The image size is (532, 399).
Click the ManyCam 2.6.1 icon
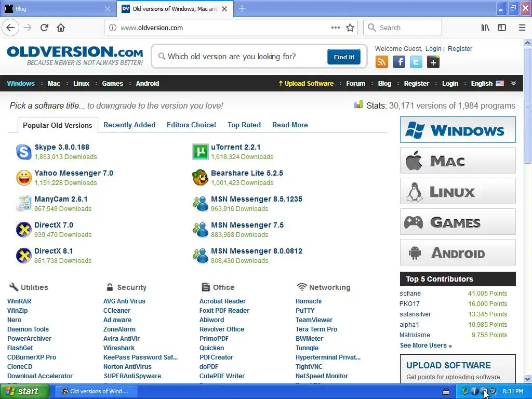(x=24, y=204)
